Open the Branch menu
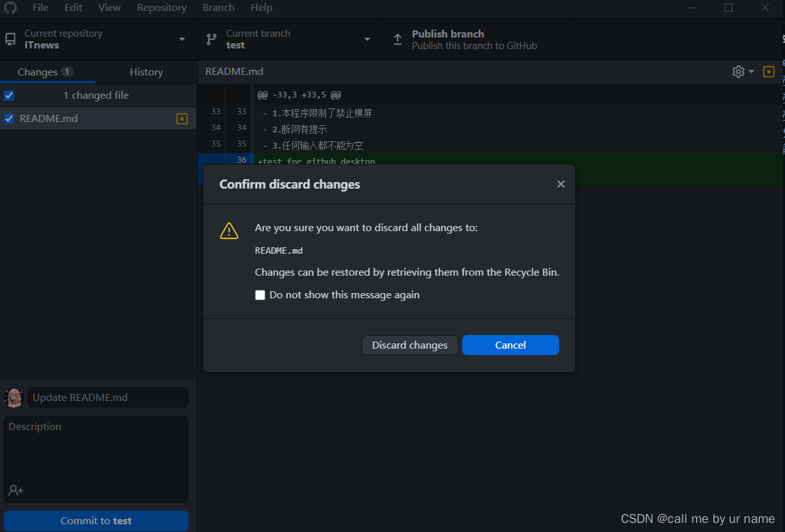The height and width of the screenshot is (532, 785). pos(218,8)
